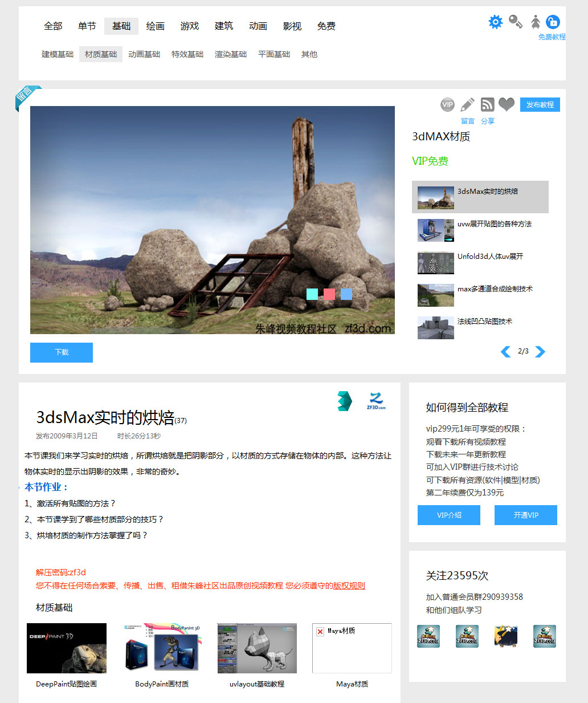Open Unfold3d人体uv展开 playlist item
This screenshot has height=703, width=588.
click(x=480, y=262)
